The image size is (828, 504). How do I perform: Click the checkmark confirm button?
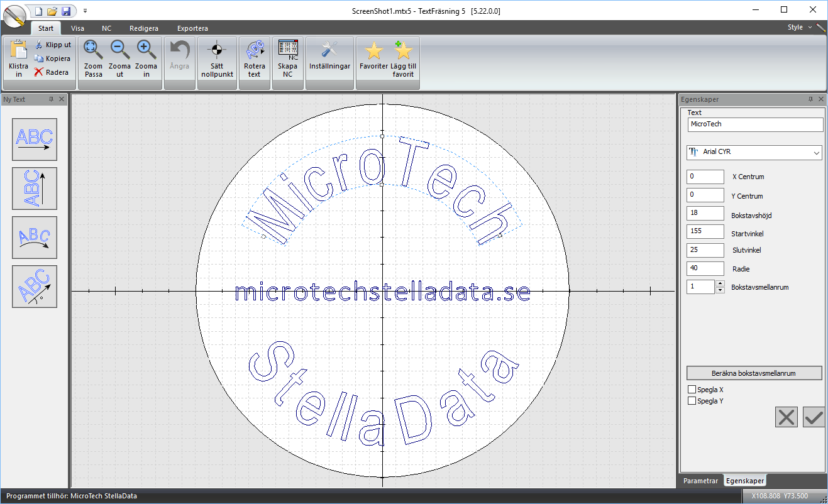click(814, 417)
